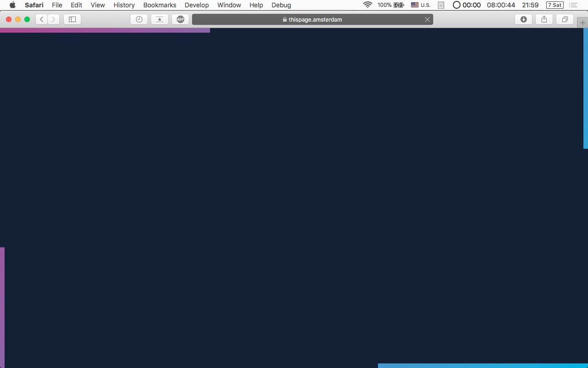Viewport: 588px width, 368px height.
Task: Open the File menu
Action: click(x=57, y=5)
